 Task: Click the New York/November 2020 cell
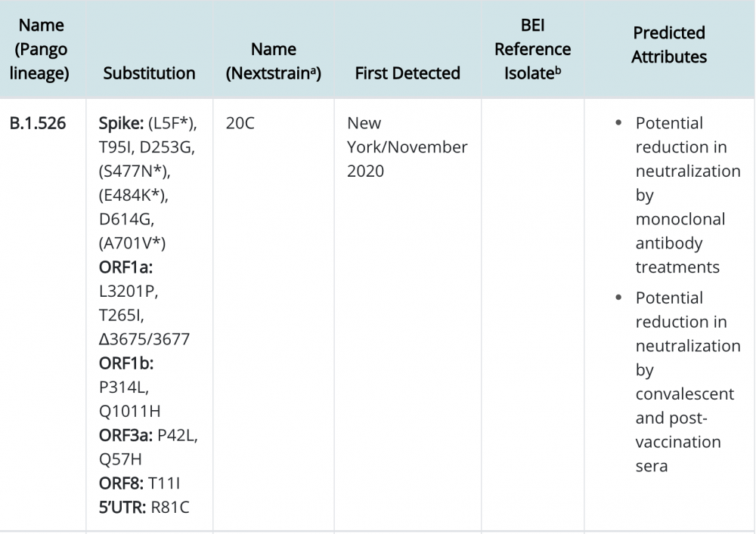407,147
